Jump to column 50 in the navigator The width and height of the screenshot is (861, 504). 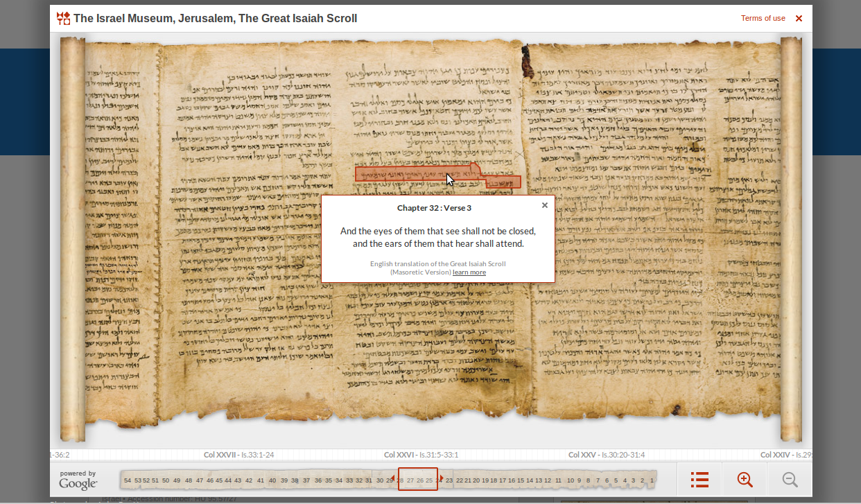166,480
